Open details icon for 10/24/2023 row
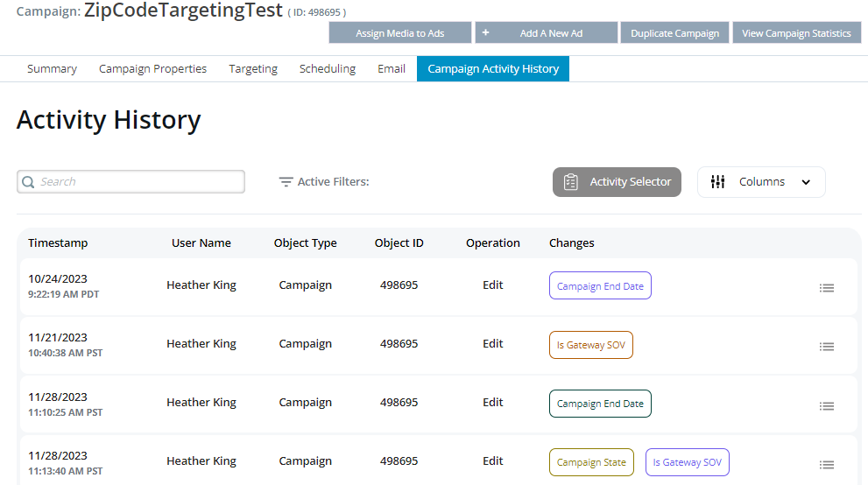Image resolution: width=868 pixels, height=485 pixels. (827, 287)
